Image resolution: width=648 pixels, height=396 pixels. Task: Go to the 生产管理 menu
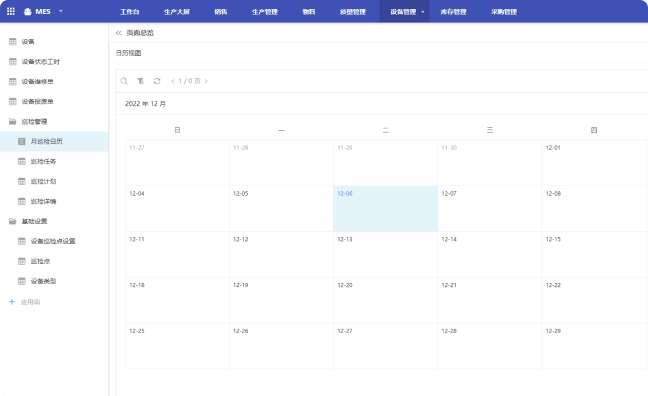(265, 12)
